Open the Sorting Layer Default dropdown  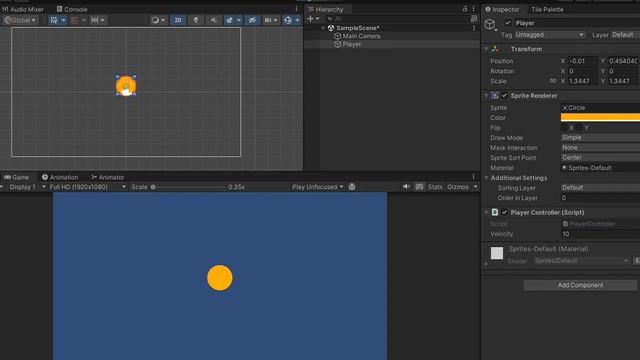coord(600,188)
